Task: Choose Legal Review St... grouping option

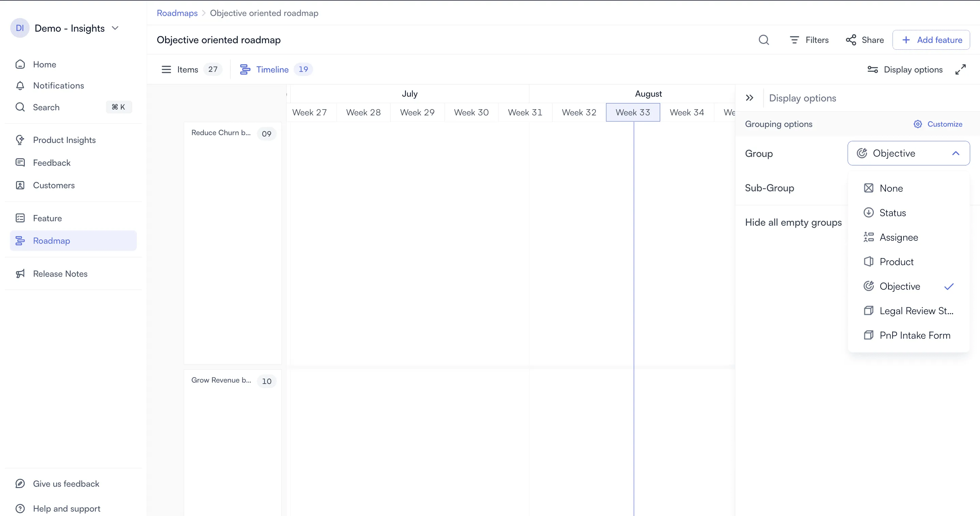Action: point(909,311)
